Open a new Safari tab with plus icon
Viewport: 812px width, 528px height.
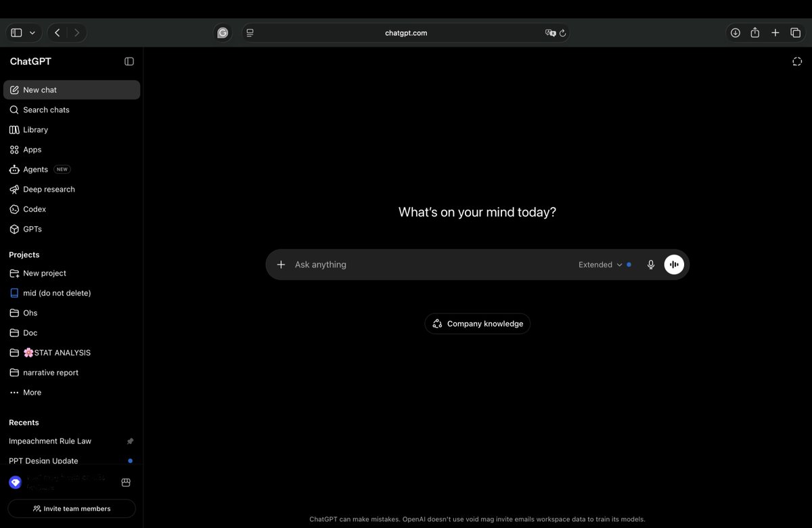(775, 32)
